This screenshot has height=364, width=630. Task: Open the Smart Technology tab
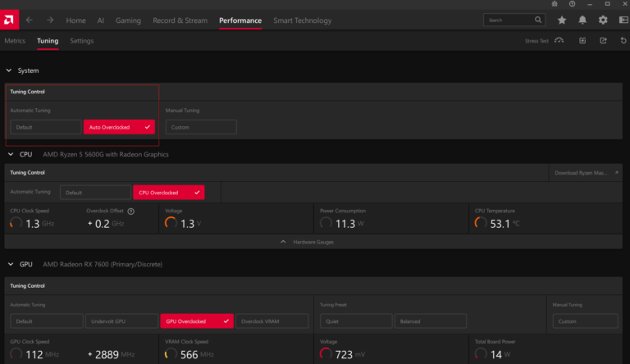[x=303, y=20]
